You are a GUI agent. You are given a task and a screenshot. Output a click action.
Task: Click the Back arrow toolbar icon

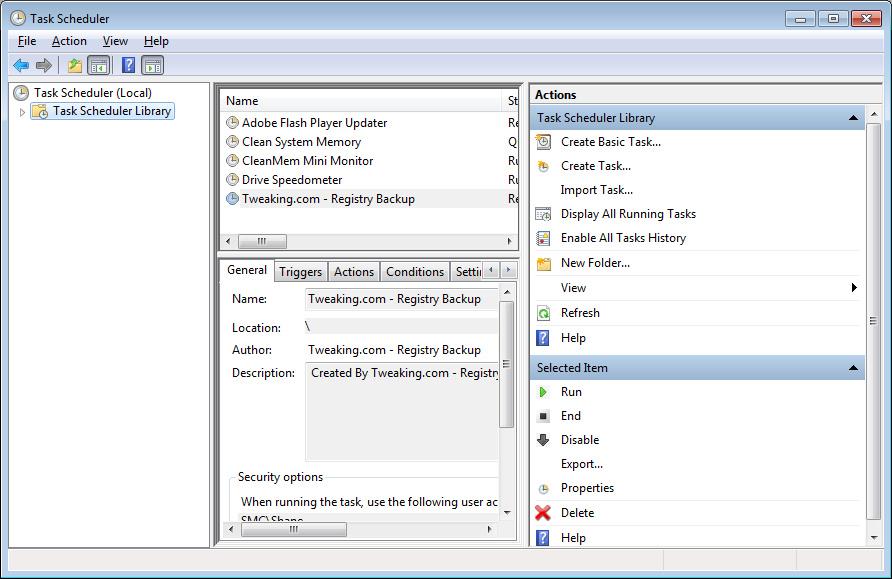click(x=21, y=66)
